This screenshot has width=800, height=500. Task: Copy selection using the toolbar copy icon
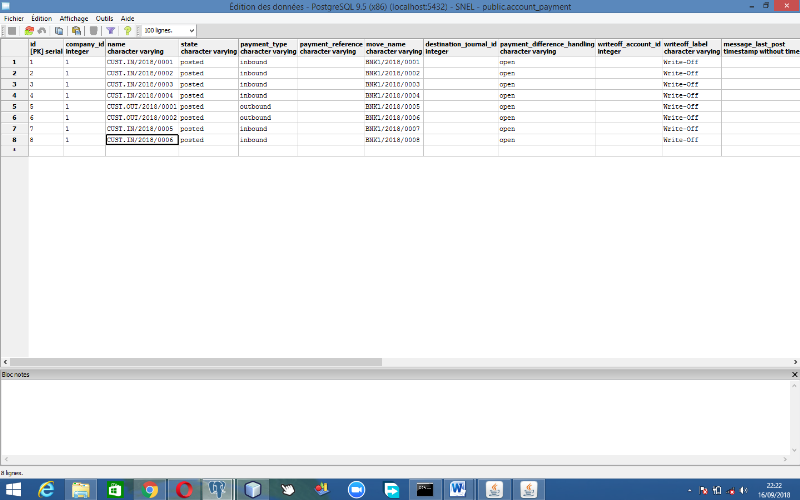(x=59, y=31)
